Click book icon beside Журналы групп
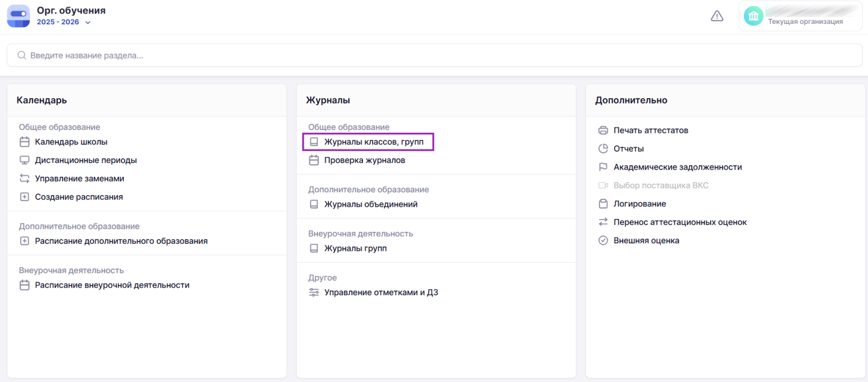Image resolution: width=868 pixels, height=382 pixels. pyautogui.click(x=314, y=248)
